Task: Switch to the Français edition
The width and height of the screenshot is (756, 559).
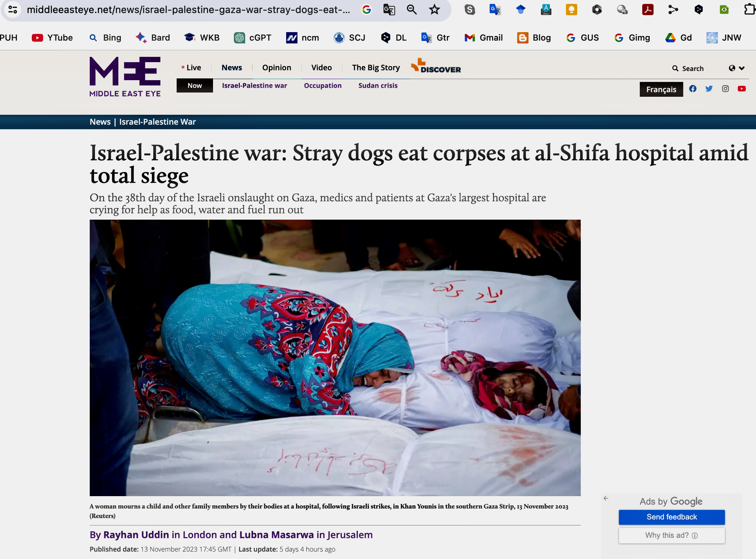Action: tap(661, 89)
